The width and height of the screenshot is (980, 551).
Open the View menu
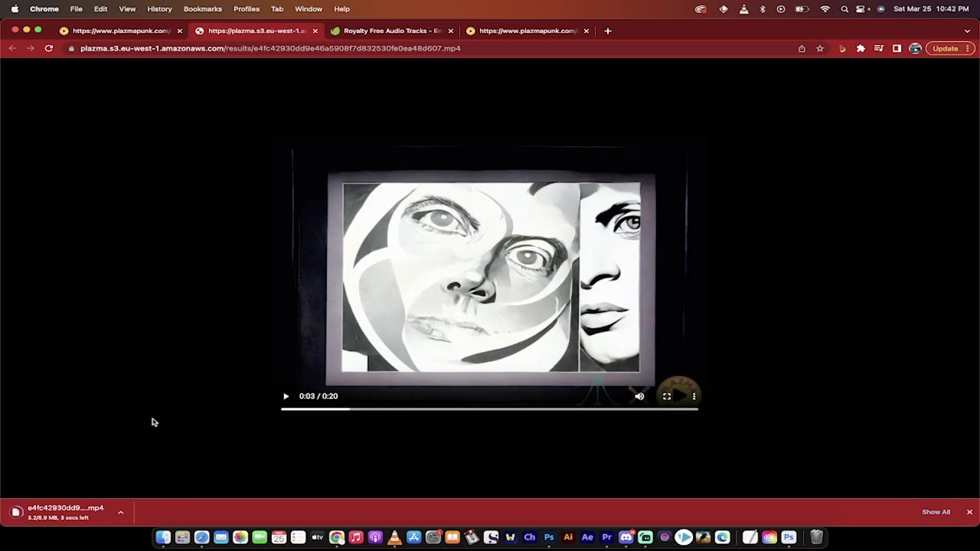pos(127,9)
